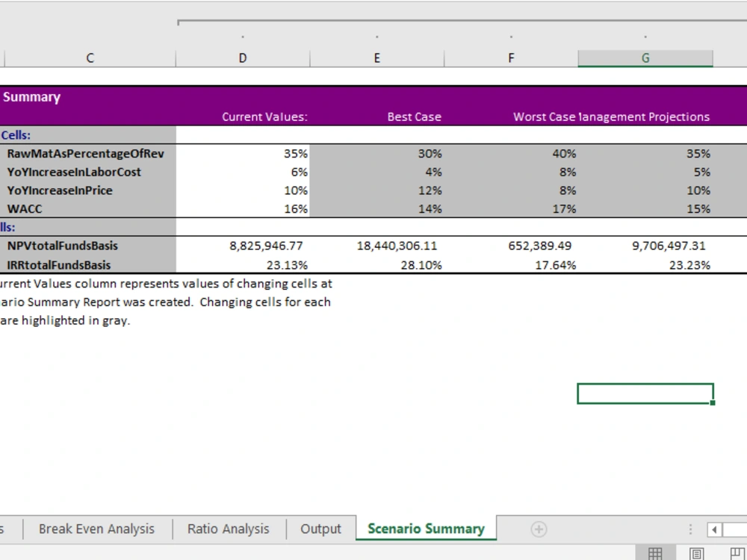The width and height of the screenshot is (747, 560).
Task: Select Worst Case raw material 40% cell
Action: tap(511, 154)
